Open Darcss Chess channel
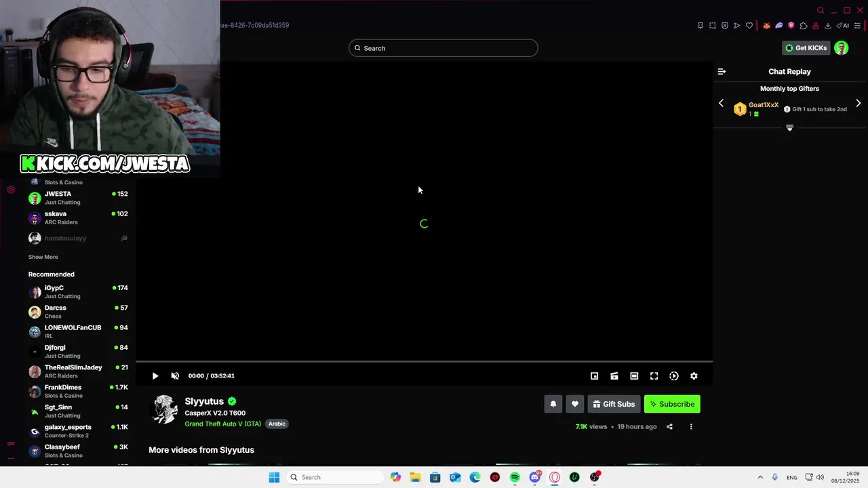The width and height of the screenshot is (868, 488). click(78, 312)
